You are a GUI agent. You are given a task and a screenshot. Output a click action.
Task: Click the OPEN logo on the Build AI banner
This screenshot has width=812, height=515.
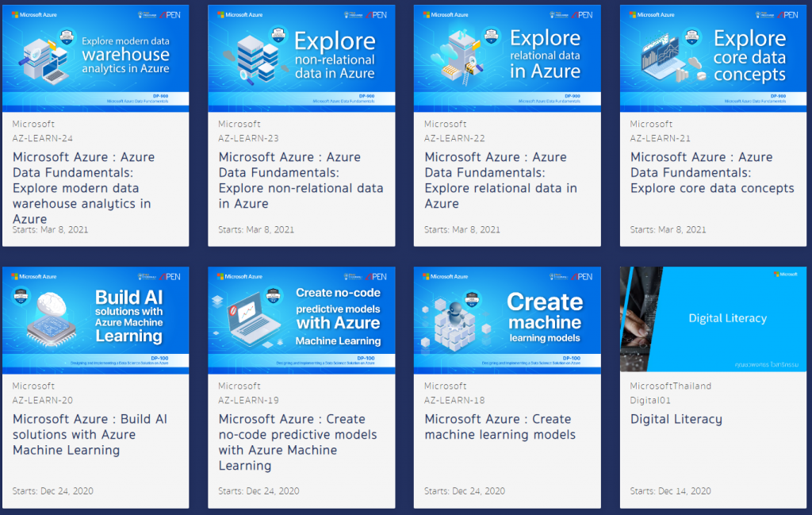pos(170,277)
